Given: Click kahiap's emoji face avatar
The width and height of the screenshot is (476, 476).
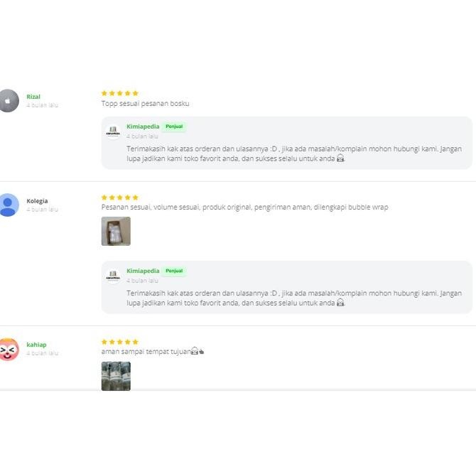Looking at the screenshot, I should 8,349.
